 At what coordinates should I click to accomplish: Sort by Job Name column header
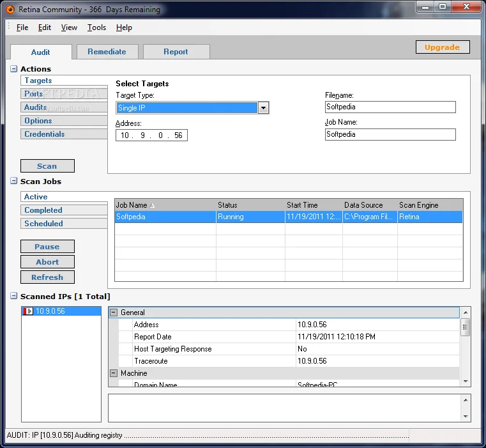[165, 205]
